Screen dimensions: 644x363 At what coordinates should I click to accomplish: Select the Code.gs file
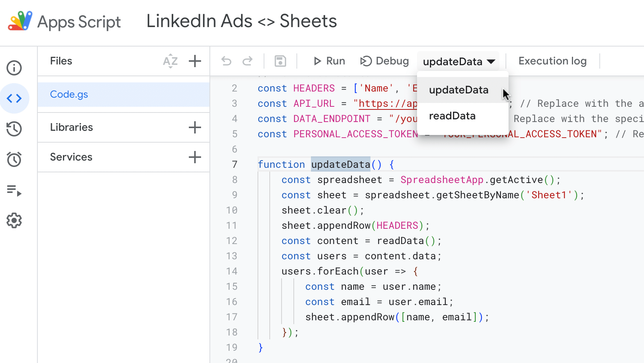124,95
